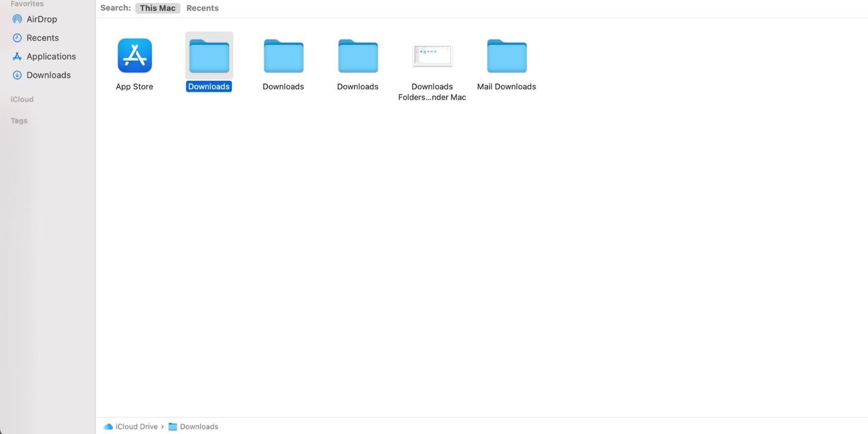Select the App Store application icon
This screenshot has width=868, height=434.
coord(135,56)
